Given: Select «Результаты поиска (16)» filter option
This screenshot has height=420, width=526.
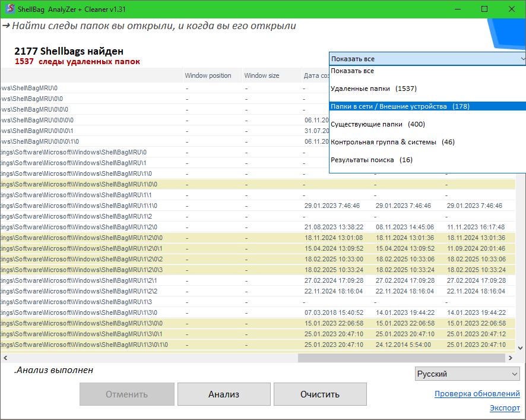Looking at the screenshot, I should (x=371, y=160).
